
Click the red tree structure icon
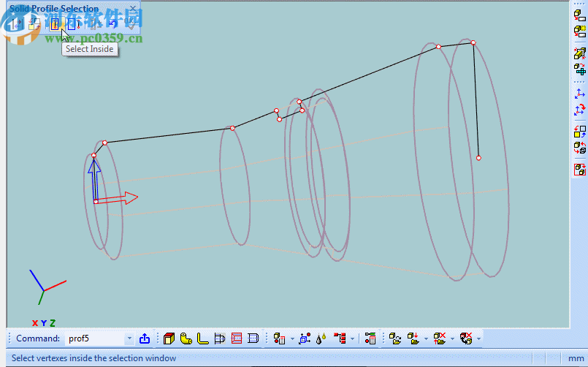click(x=340, y=338)
